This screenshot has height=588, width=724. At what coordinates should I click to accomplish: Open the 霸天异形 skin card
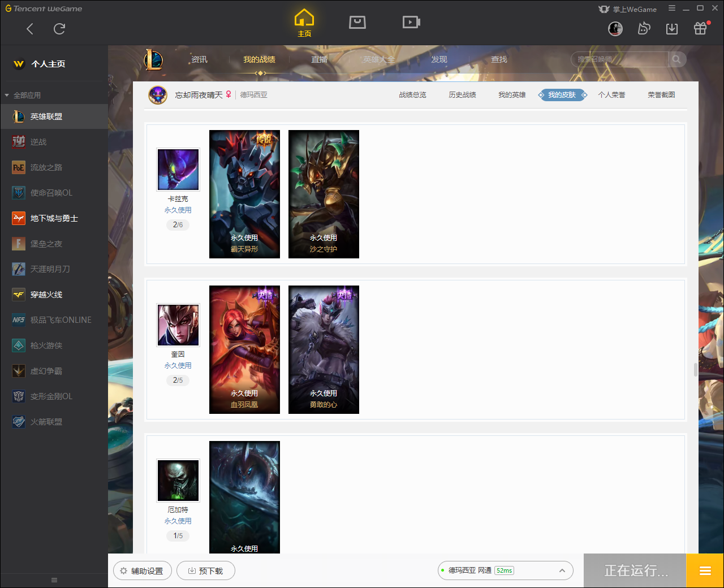(244, 194)
